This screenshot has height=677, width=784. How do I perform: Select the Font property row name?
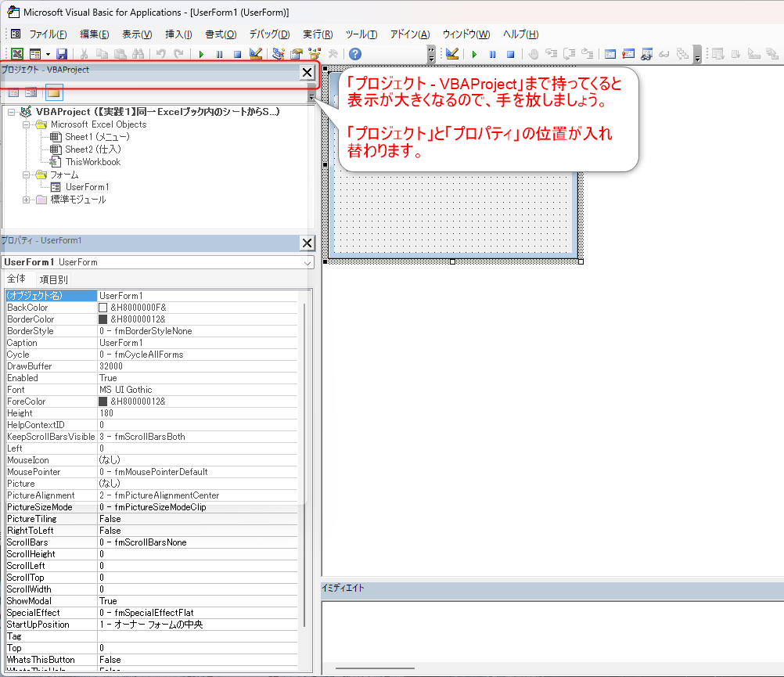51,390
